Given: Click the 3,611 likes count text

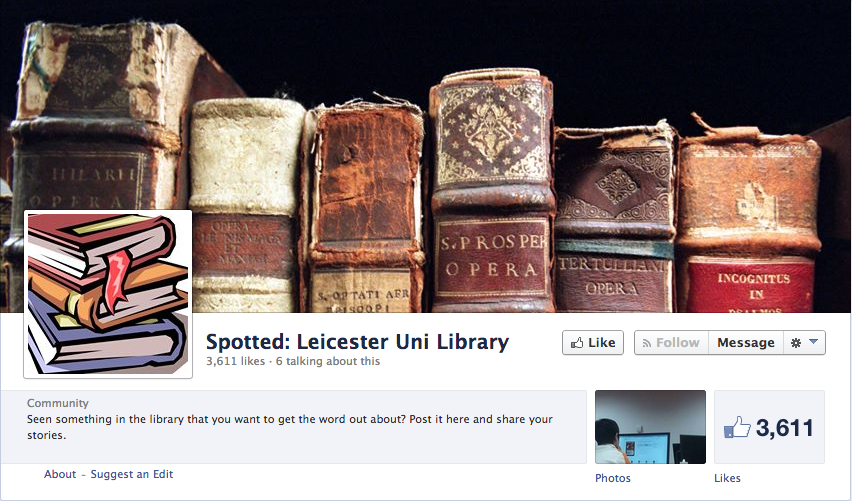Looking at the screenshot, I should [235, 361].
